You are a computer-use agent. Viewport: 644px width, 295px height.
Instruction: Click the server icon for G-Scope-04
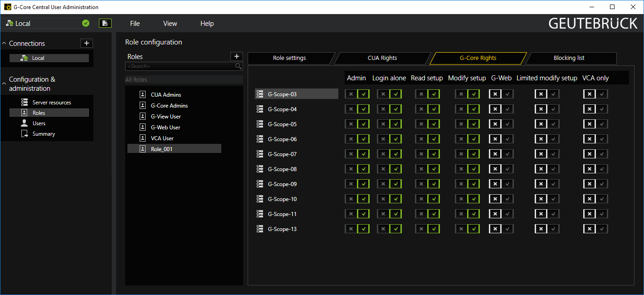(260, 109)
